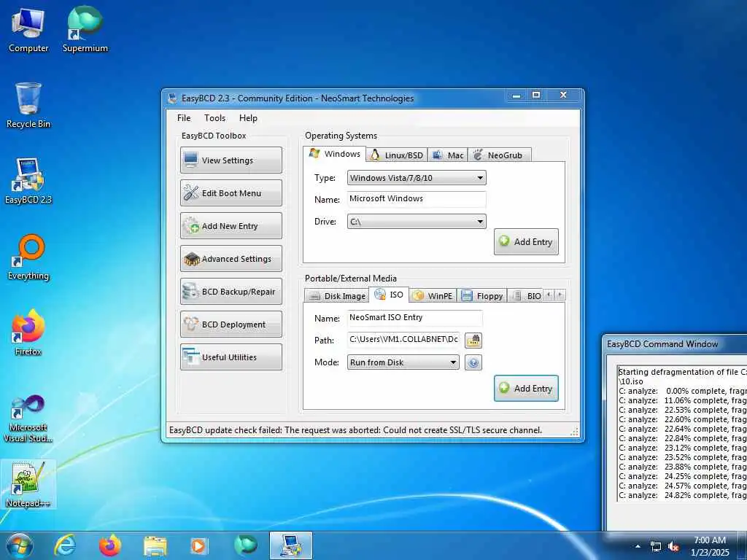Switch to the Disk Image tab
Viewport: 747px width, 560px height.
coord(337,296)
